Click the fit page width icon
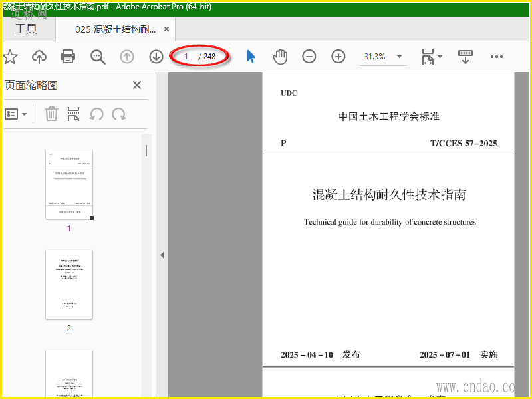The height and width of the screenshot is (399, 532). coord(428,57)
